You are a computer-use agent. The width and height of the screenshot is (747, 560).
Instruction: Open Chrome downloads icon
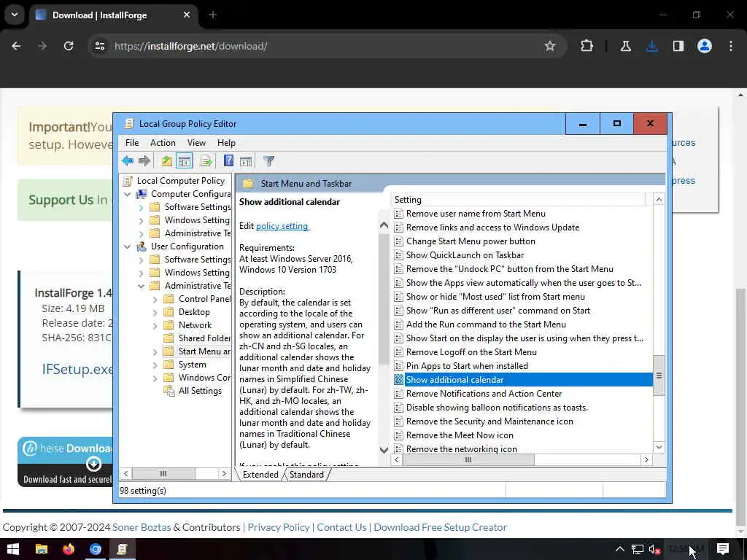point(652,46)
